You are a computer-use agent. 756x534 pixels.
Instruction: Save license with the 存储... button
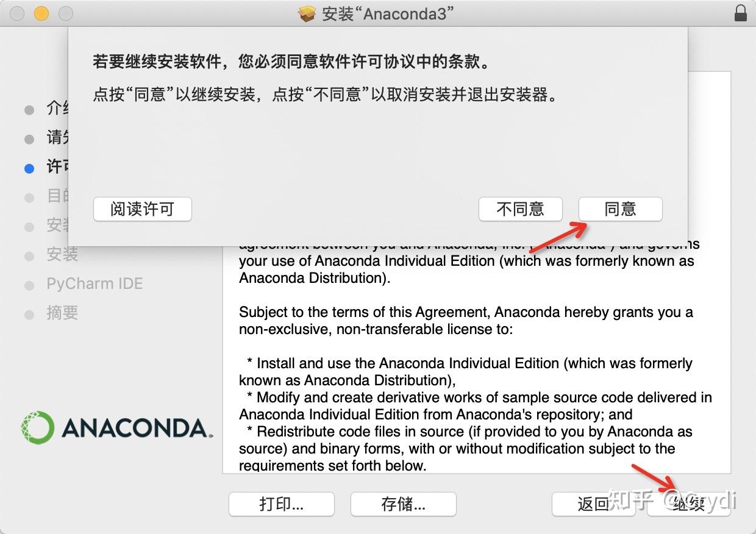point(403,504)
